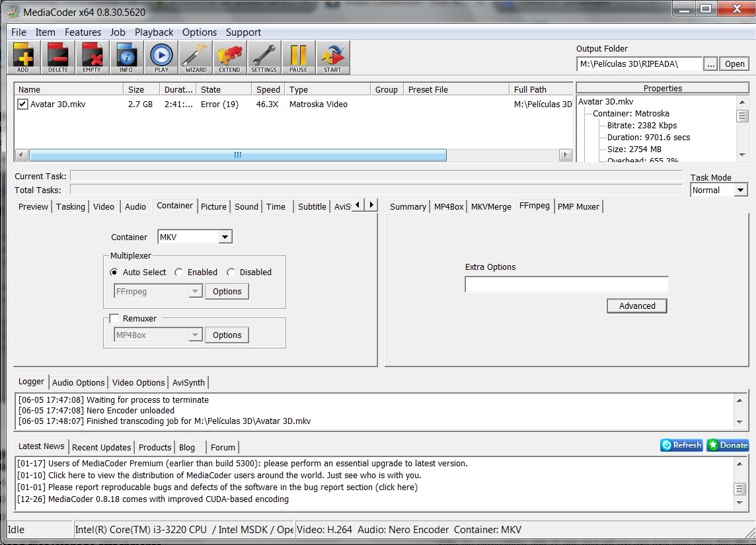Open the Features menu
The width and height of the screenshot is (756, 545).
[83, 32]
